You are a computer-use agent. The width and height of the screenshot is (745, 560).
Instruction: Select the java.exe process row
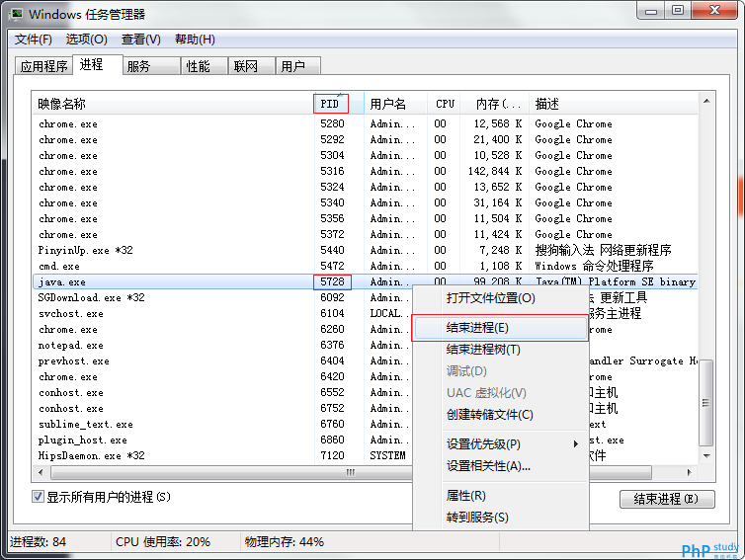pyautogui.click(x=365, y=281)
